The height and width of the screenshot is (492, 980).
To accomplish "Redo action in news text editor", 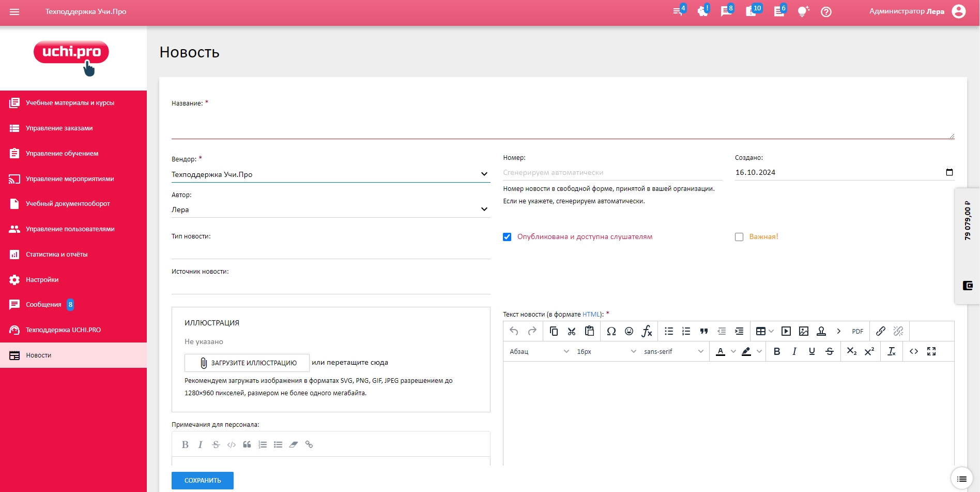I will (x=532, y=331).
